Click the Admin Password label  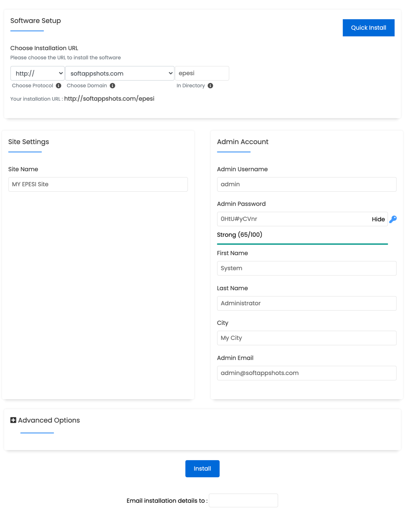(241, 204)
